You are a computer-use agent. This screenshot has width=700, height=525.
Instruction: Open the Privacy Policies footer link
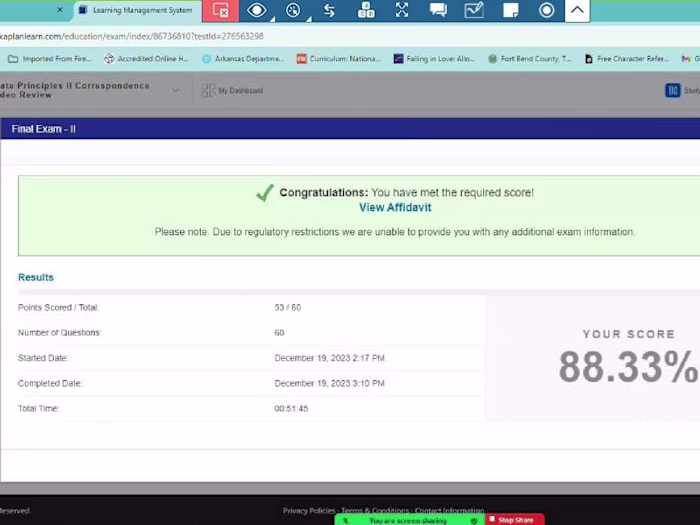(309, 510)
